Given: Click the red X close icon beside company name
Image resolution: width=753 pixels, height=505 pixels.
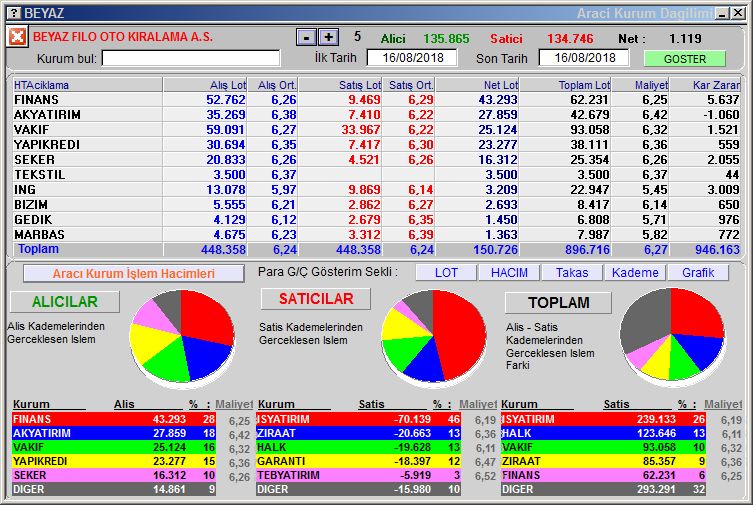Looking at the screenshot, I should [17, 36].
